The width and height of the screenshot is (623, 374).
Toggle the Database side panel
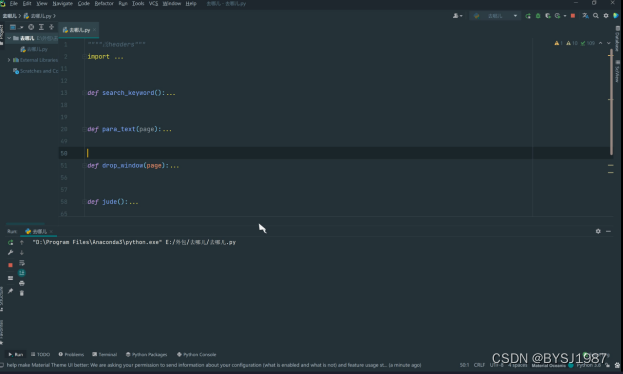pos(617,39)
